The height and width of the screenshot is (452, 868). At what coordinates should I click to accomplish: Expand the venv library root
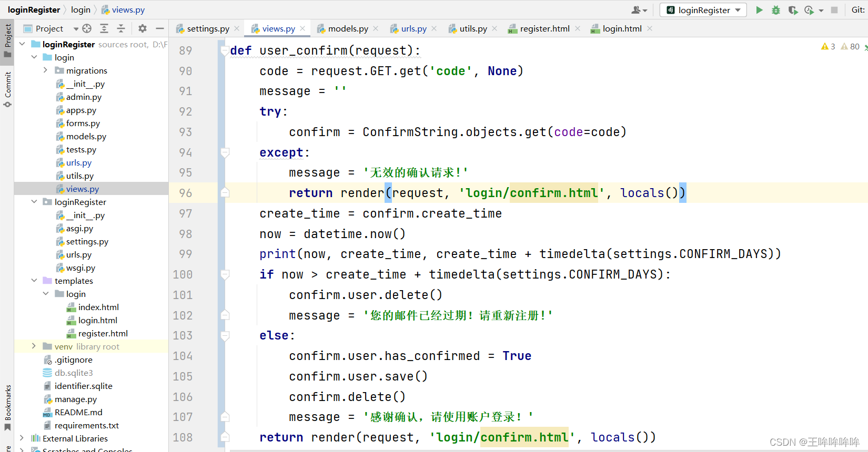(x=34, y=346)
